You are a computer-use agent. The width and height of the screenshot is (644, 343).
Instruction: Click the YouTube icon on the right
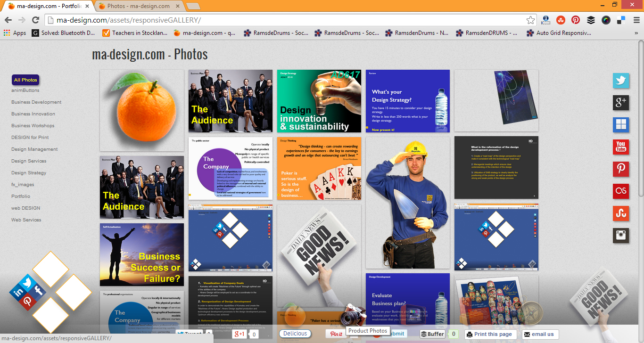[x=620, y=147]
